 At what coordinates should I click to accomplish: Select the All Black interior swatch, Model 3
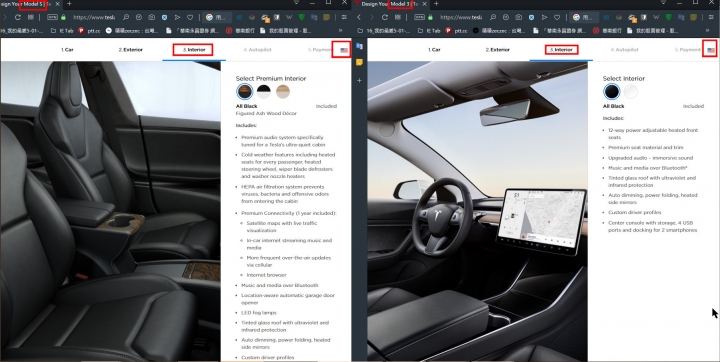612,91
